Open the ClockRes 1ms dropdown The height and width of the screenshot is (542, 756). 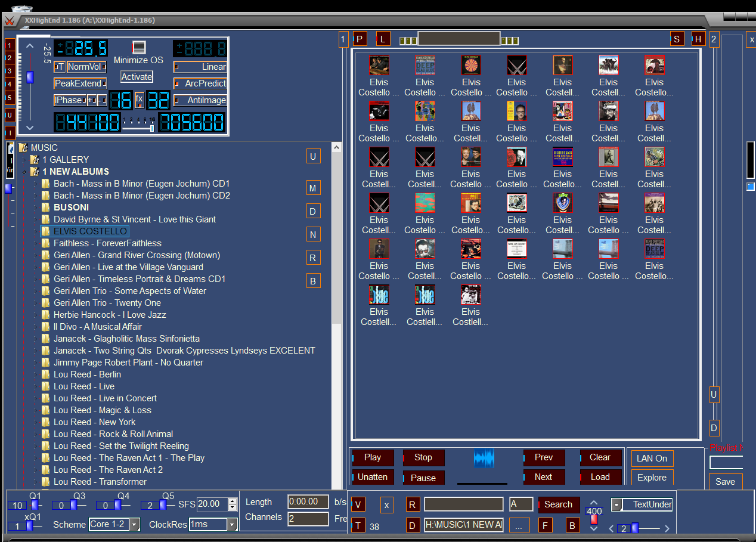click(232, 525)
